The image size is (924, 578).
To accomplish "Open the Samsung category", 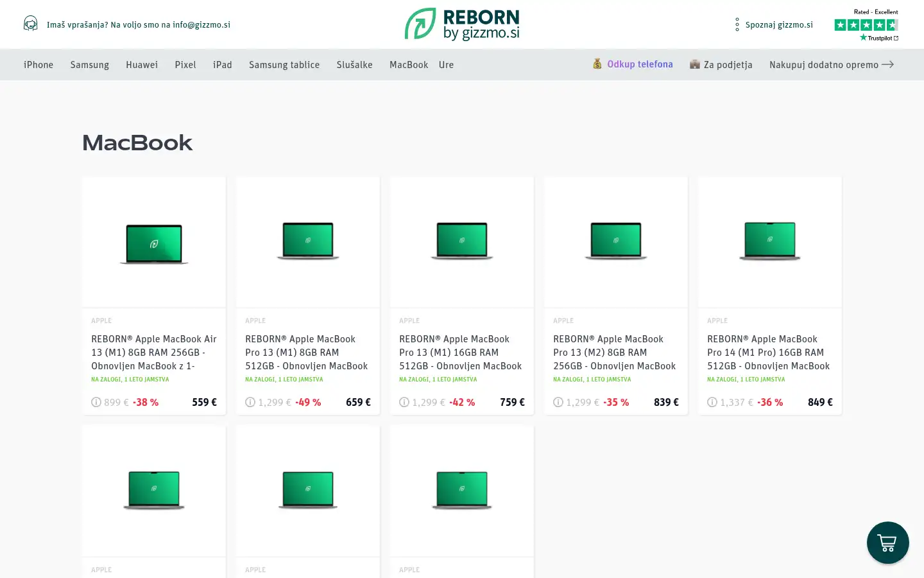I will click(x=90, y=65).
